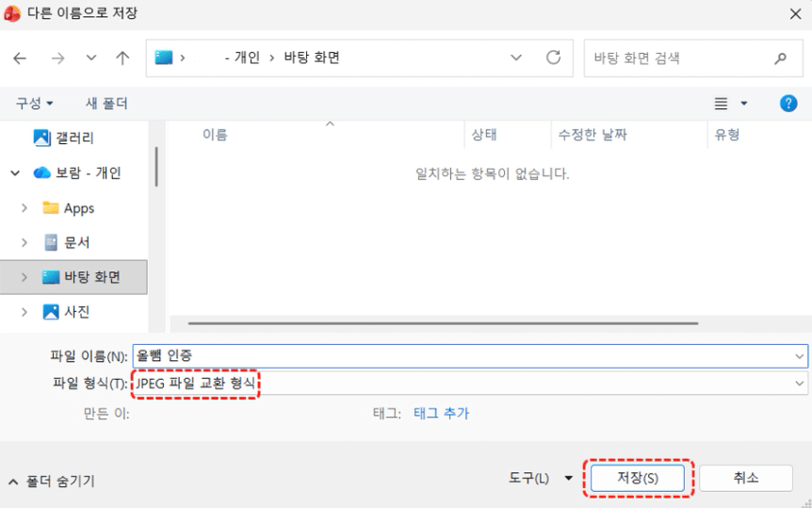Click the 태그 추가 link
Image resolution: width=812 pixels, height=508 pixels.
(441, 413)
